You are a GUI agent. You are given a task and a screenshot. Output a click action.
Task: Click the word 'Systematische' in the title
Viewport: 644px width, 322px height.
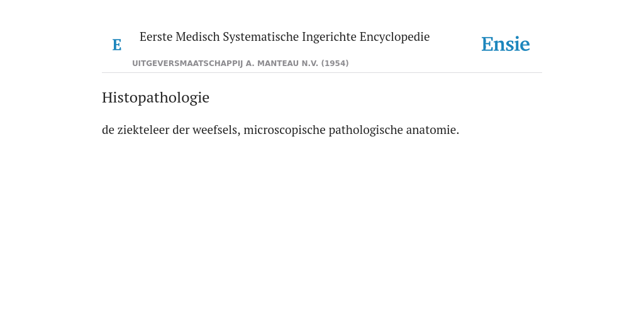pos(261,36)
